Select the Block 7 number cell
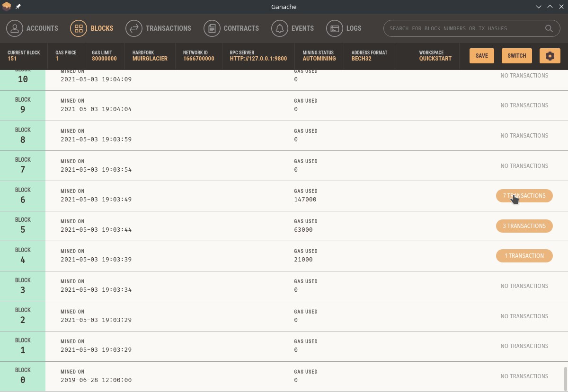The image size is (568, 392). pos(23,166)
